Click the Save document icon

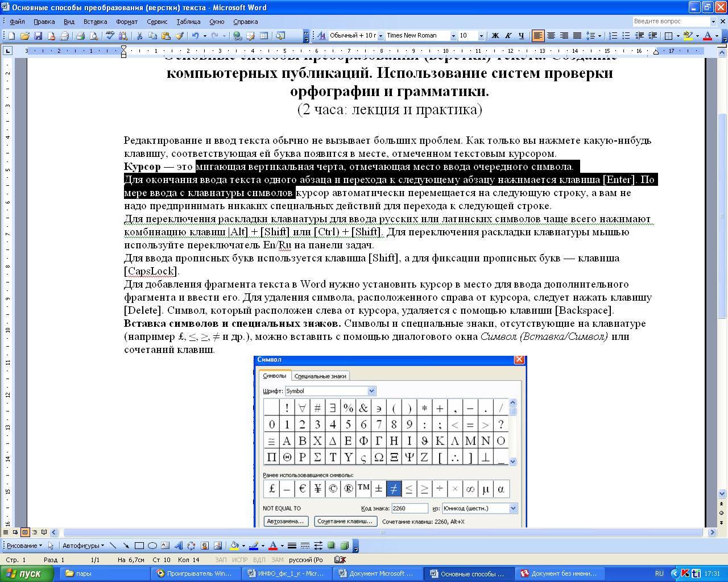point(38,36)
